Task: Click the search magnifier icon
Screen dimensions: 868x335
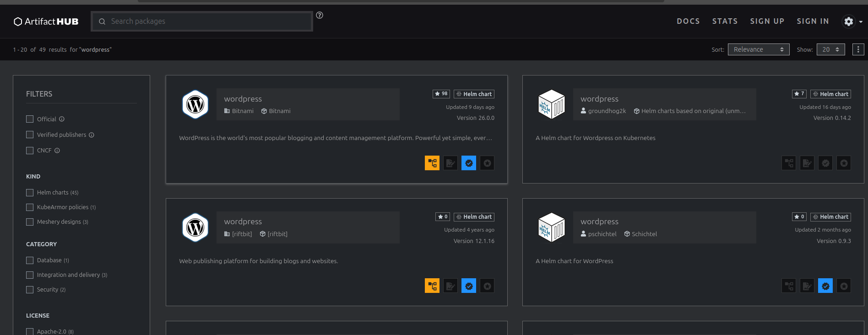Action: (x=102, y=22)
